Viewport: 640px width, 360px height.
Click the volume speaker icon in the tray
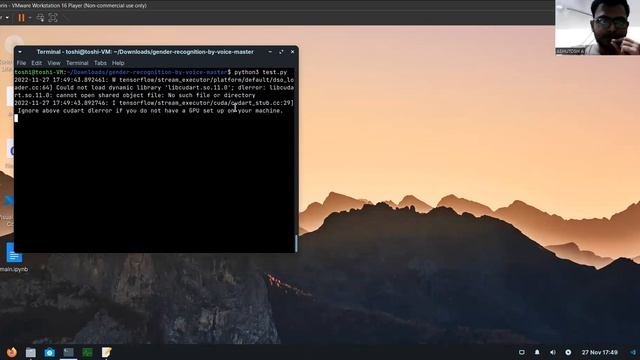tap(553, 352)
